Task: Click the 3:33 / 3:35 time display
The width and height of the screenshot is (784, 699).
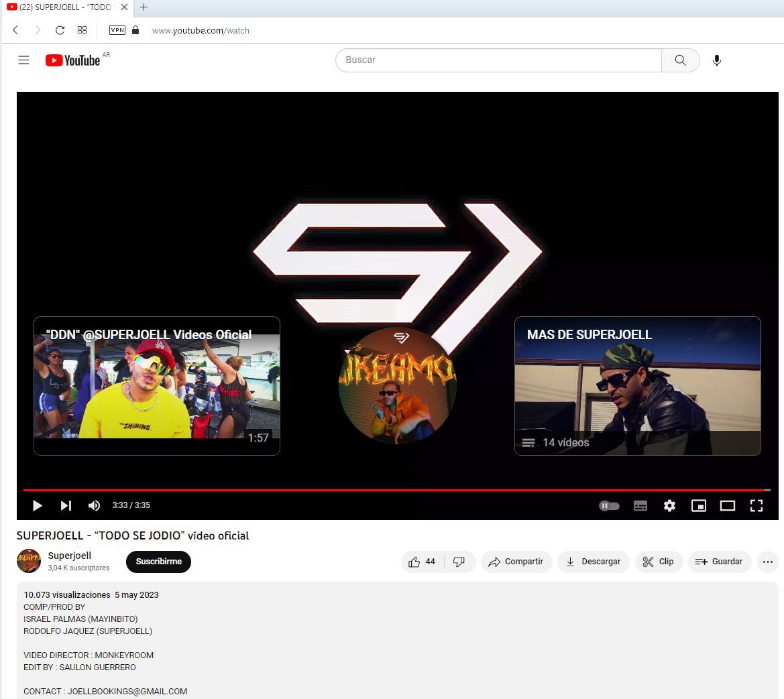Action: [x=131, y=505]
